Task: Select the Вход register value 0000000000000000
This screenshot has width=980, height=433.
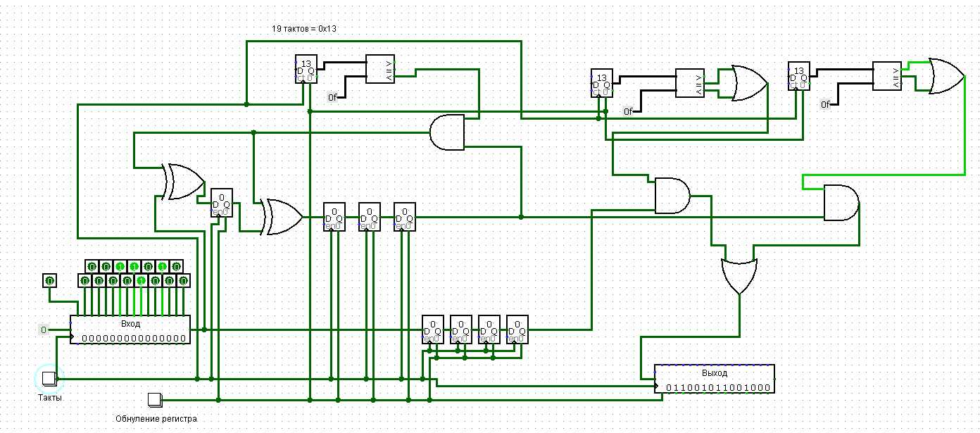Action: click(x=134, y=339)
